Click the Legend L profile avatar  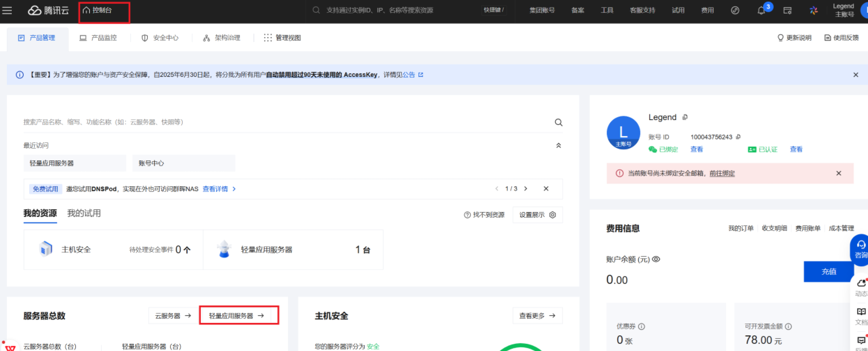click(x=623, y=133)
